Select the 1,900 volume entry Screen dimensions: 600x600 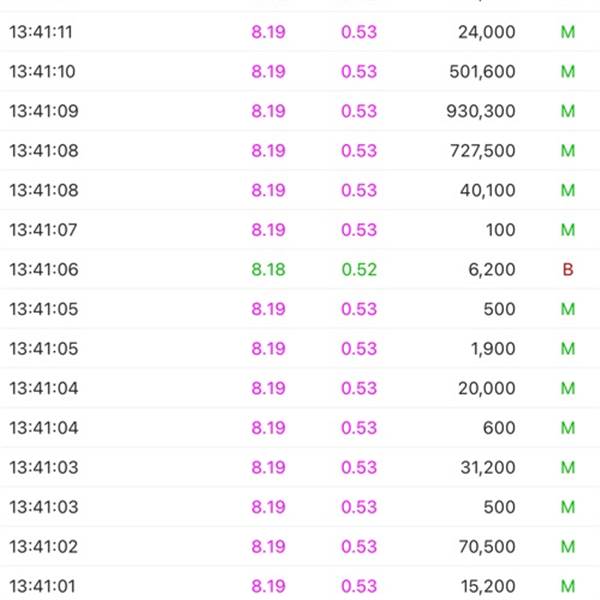493,349
